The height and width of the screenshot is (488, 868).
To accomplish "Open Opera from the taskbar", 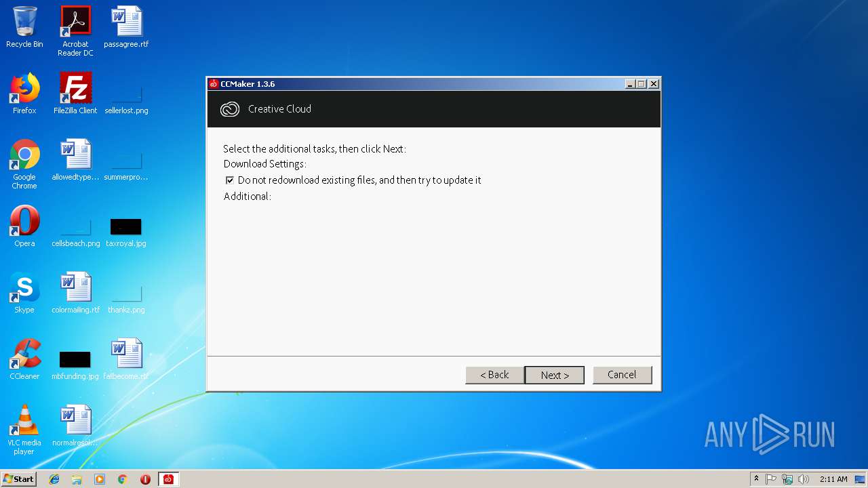I will (x=145, y=479).
